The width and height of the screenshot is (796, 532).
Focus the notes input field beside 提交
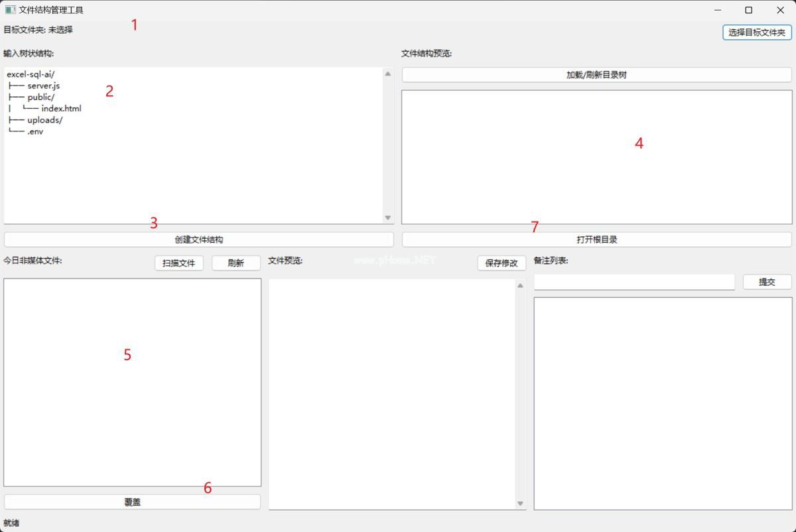634,282
